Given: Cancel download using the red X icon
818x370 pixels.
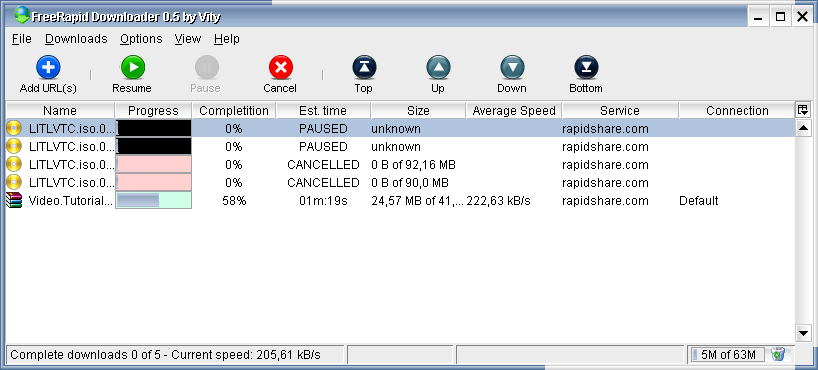Looking at the screenshot, I should 281,67.
